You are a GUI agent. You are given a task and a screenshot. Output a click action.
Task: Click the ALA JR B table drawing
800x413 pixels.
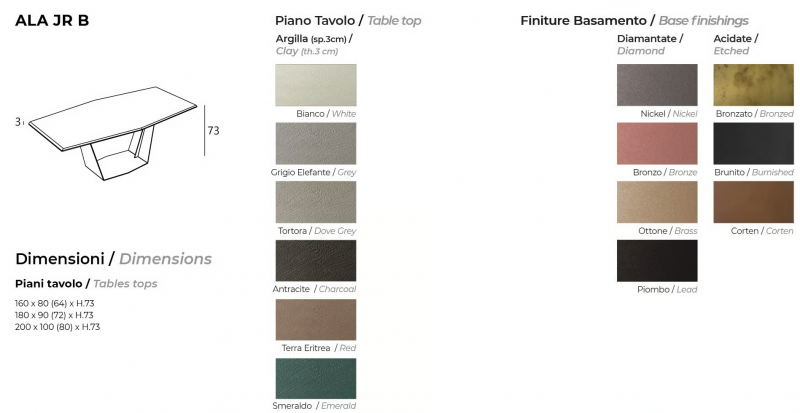tap(113, 133)
